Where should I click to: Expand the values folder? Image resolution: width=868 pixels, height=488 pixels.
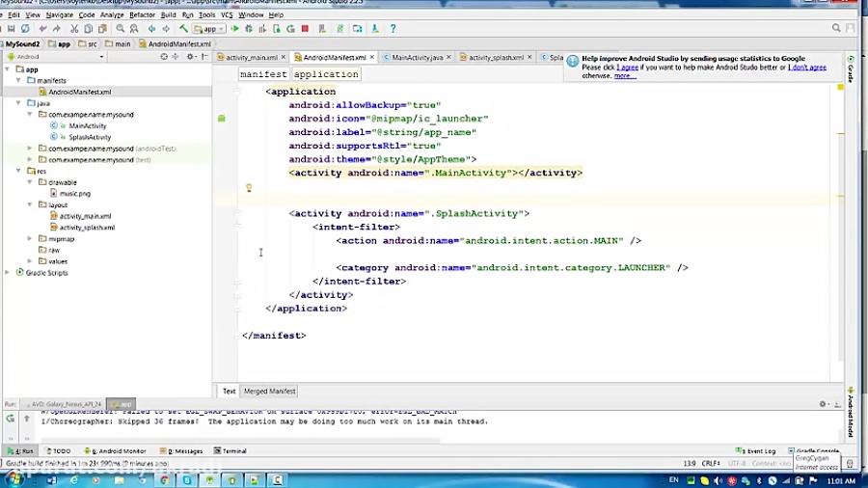pyautogui.click(x=30, y=261)
